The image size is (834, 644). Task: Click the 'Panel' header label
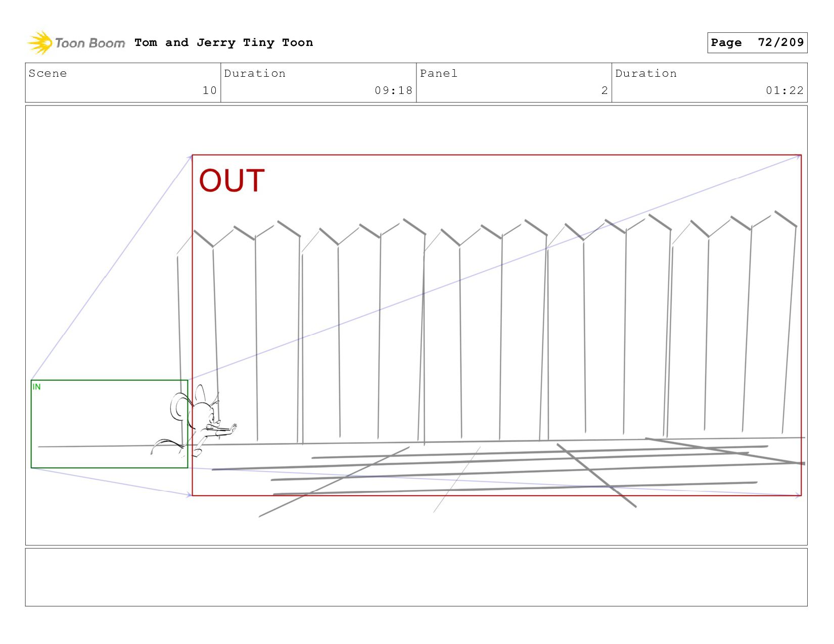439,73
